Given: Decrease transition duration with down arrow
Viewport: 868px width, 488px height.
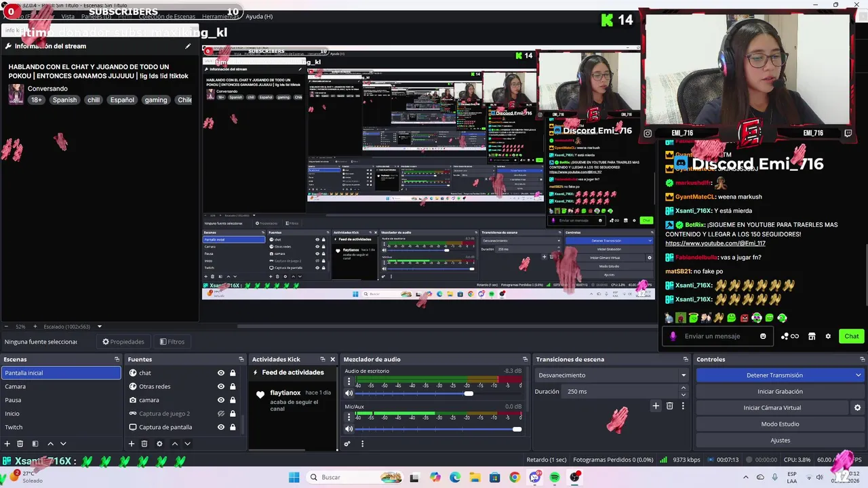Looking at the screenshot, I should 684,394.
